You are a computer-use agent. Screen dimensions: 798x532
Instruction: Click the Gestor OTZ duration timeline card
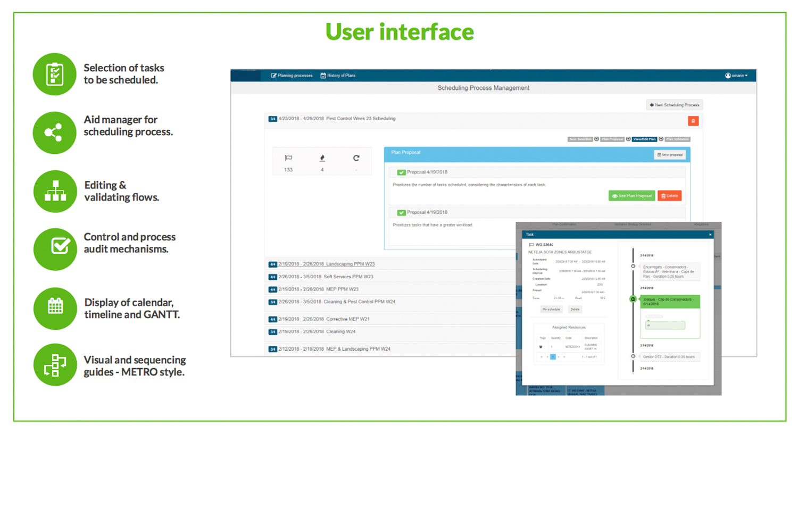(x=670, y=357)
